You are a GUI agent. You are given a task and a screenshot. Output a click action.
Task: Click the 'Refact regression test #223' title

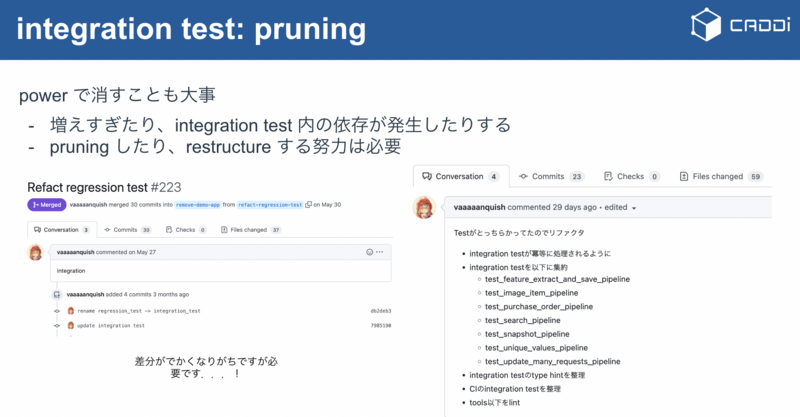pos(104,187)
